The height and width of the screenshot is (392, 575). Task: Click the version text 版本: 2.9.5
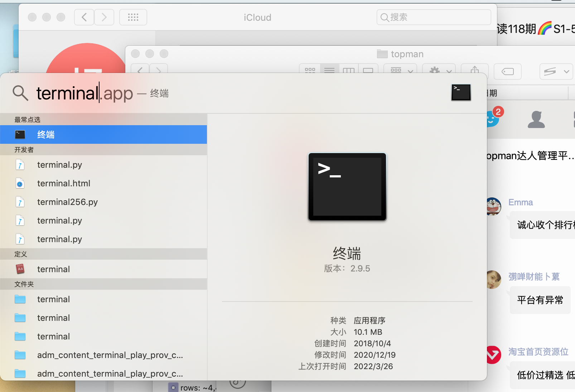[347, 269]
